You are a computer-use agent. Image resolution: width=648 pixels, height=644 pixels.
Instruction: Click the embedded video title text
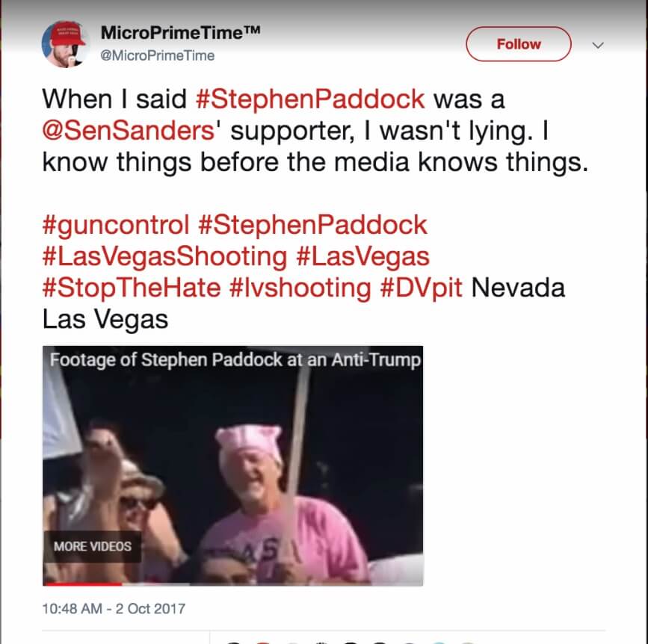click(235, 360)
